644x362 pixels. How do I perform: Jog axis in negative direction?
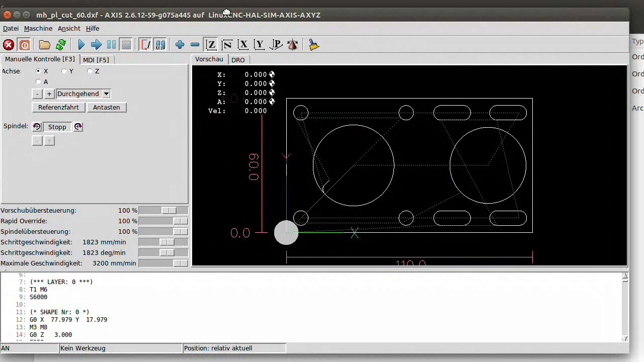tap(37, 94)
